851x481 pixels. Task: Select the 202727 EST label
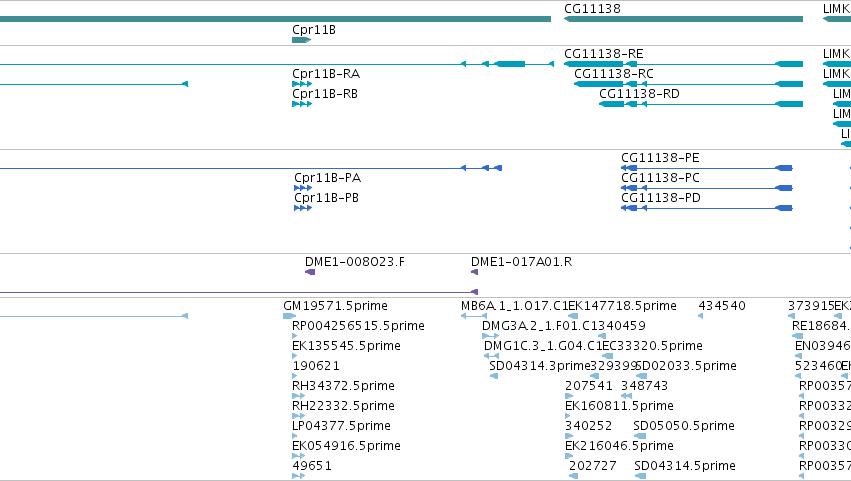(x=593, y=466)
